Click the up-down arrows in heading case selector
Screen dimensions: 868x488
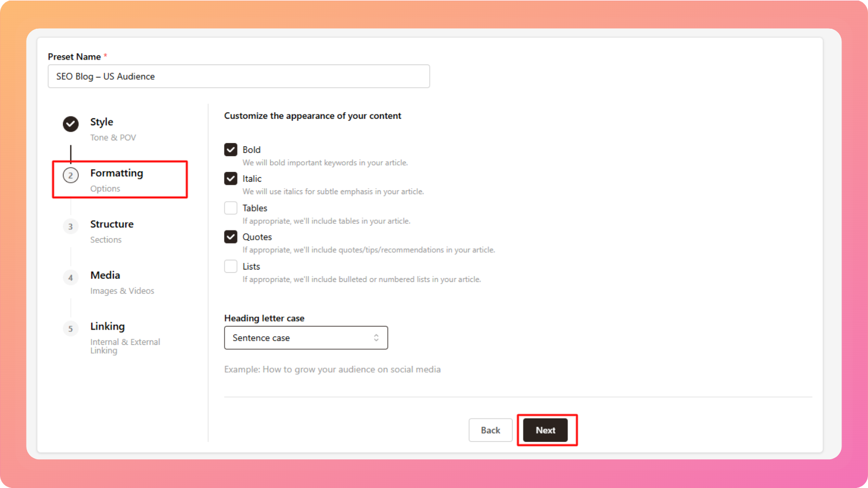[376, 338]
